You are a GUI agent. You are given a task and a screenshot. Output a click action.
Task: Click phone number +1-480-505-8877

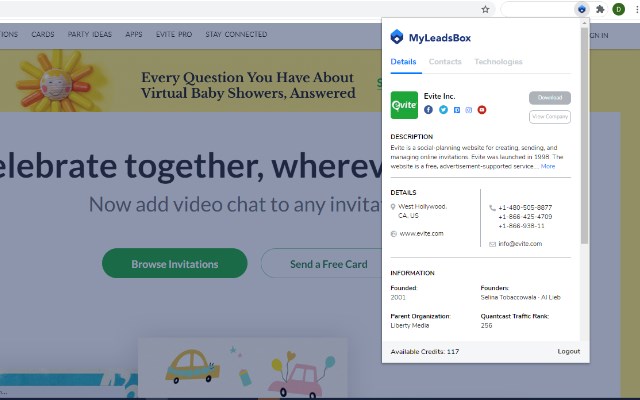(525, 208)
